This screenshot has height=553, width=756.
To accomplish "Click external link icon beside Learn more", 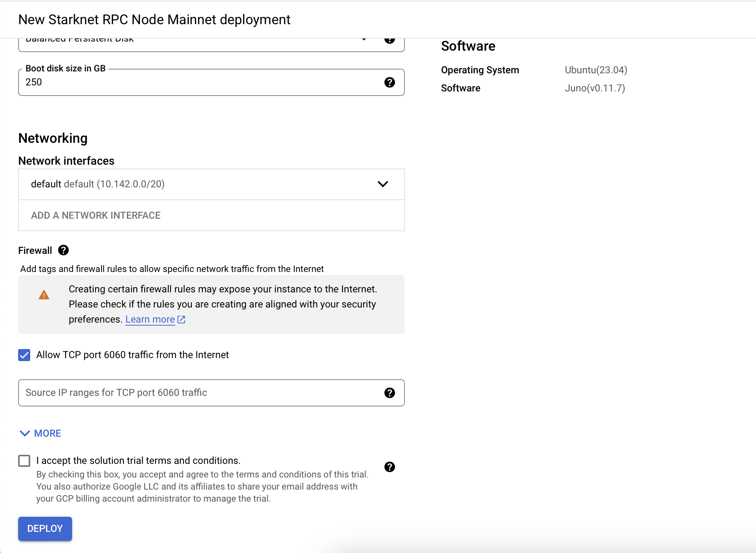I will 181,320.
